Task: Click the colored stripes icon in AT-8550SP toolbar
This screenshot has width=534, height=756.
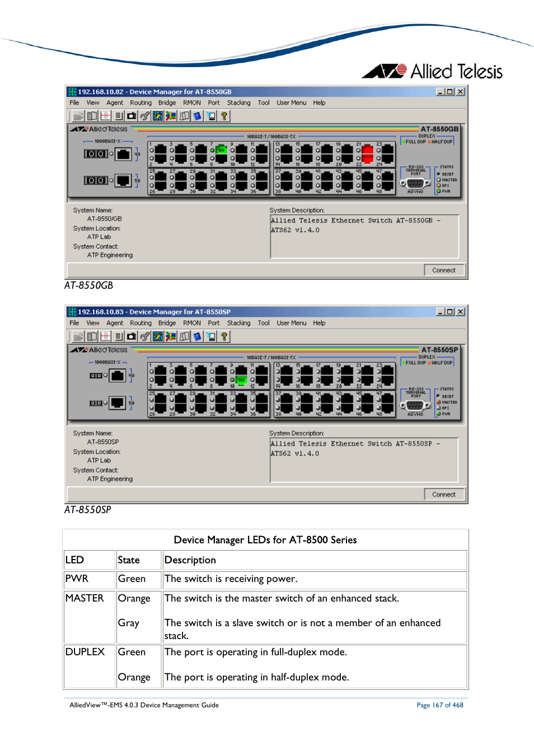Action: [x=171, y=336]
